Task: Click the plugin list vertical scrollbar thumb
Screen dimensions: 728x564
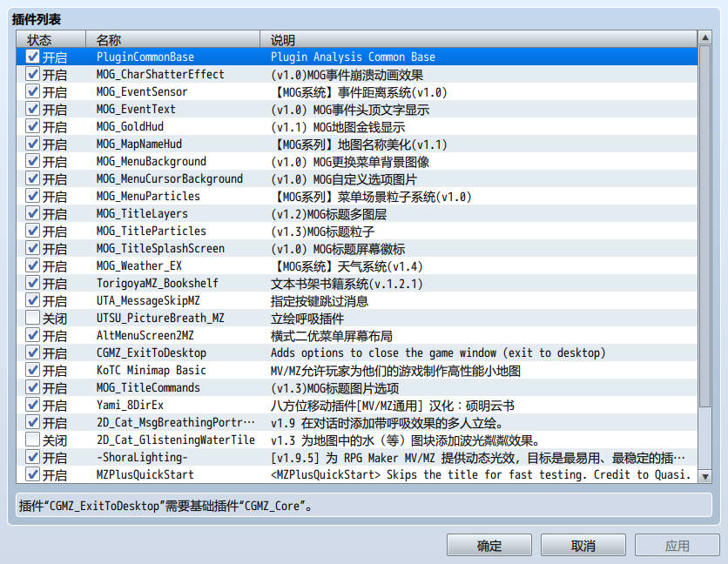Action: tap(704, 226)
